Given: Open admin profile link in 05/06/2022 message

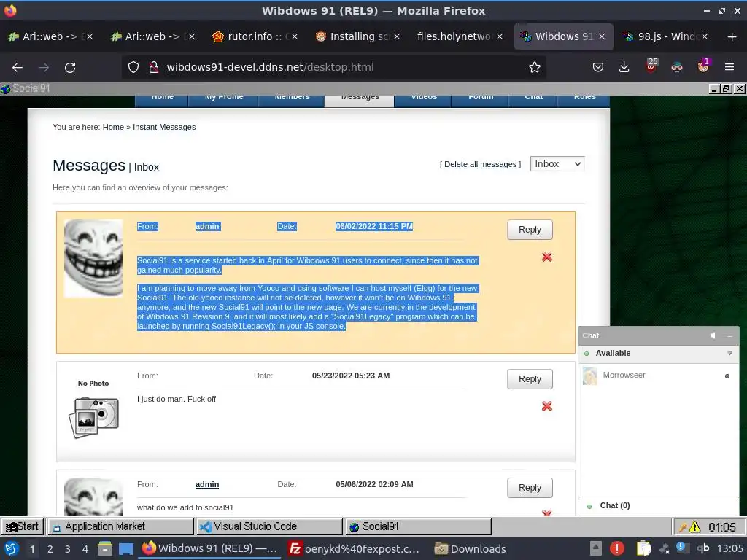Looking at the screenshot, I should (x=207, y=484).
